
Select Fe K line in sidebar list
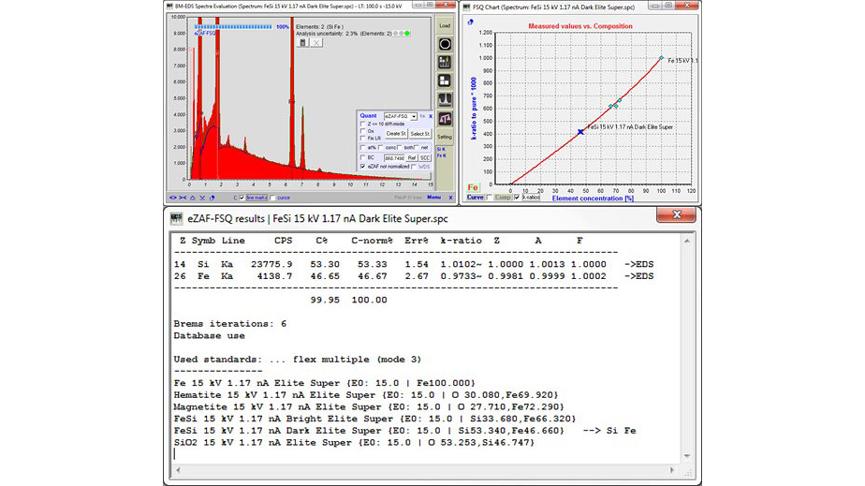[x=441, y=156]
